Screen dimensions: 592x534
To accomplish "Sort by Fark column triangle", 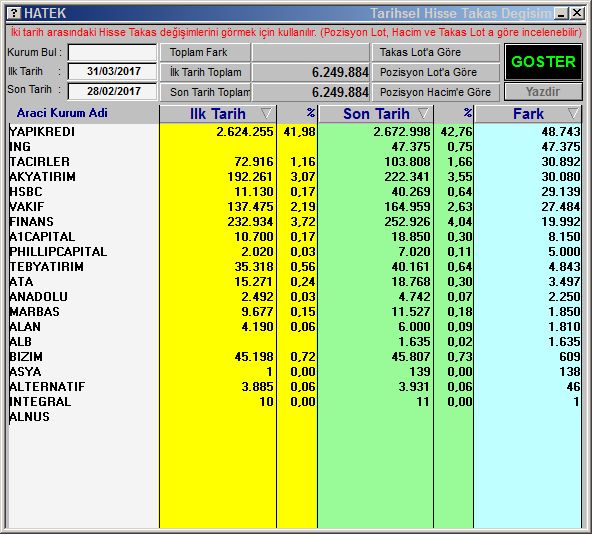I will (573, 113).
